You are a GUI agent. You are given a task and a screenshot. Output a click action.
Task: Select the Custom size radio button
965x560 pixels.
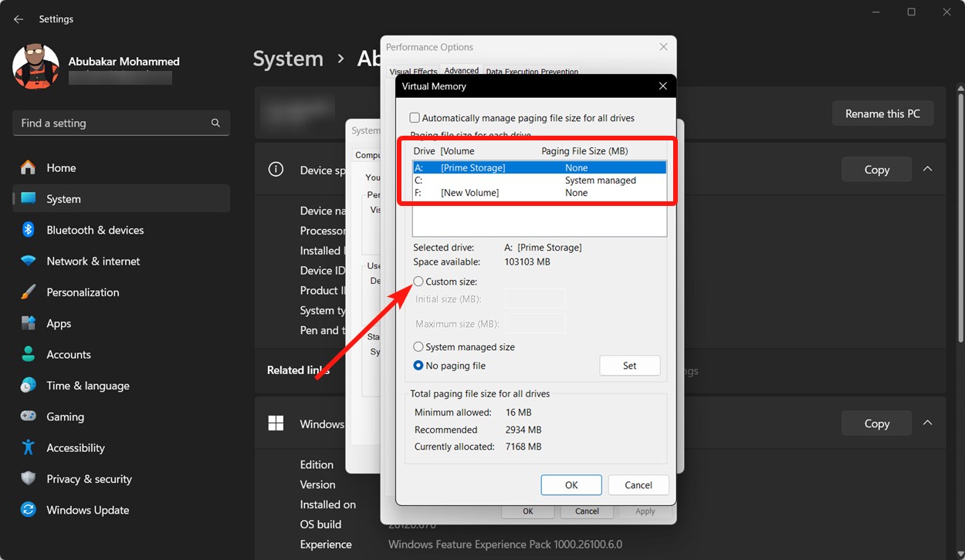(418, 282)
